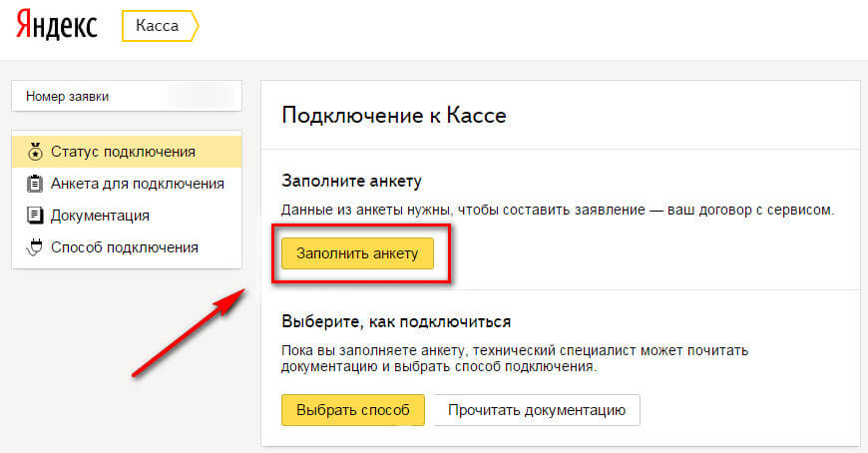
Task: Click the plug icon beside Способ подключения
Action: (34, 247)
